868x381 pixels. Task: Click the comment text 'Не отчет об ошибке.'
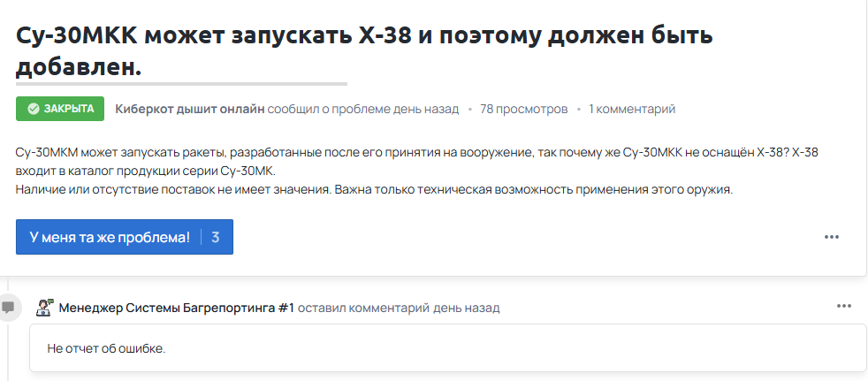107,348
